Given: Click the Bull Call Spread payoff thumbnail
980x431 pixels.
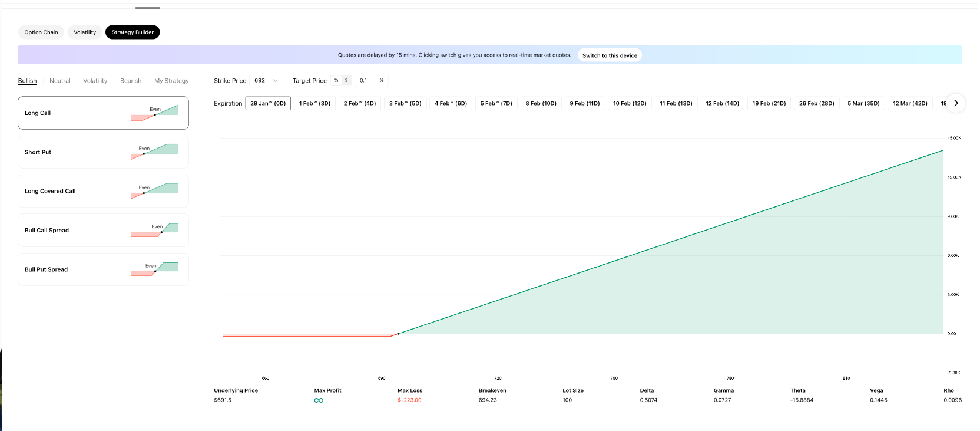Looking at the screenshot, I should pos(155,230).
